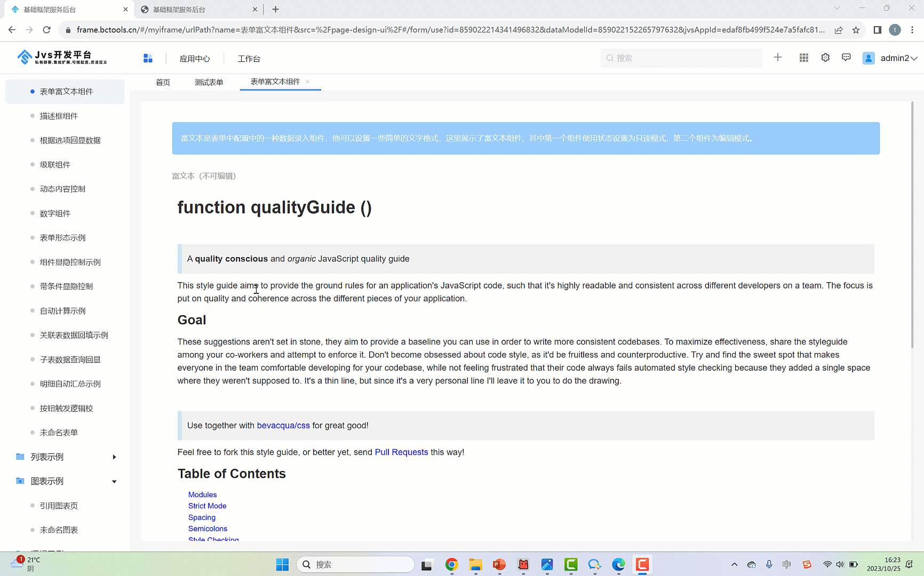This screenshot has height=576, width=924.
Task: Open 描述框组件 in sidebar
Action: click(x=59, y=116)
